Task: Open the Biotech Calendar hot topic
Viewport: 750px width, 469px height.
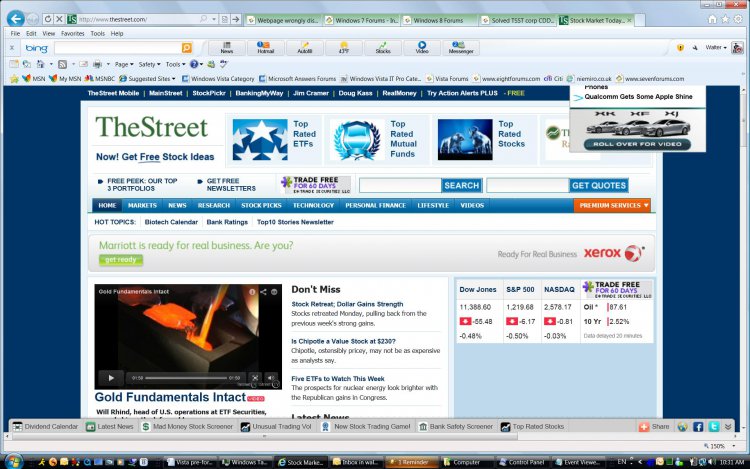Action: 171,222
